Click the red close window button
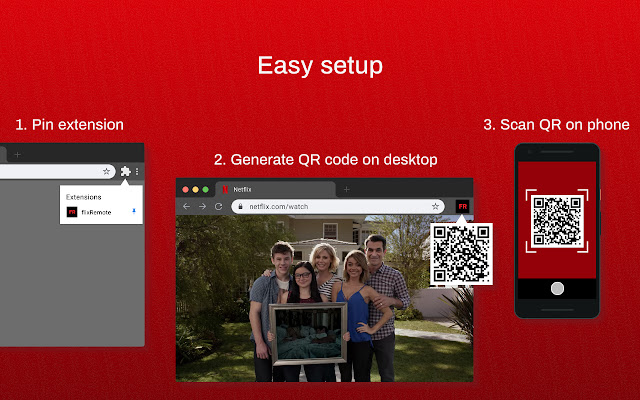This screenshot has width=640, height=400. coord(185,189)
